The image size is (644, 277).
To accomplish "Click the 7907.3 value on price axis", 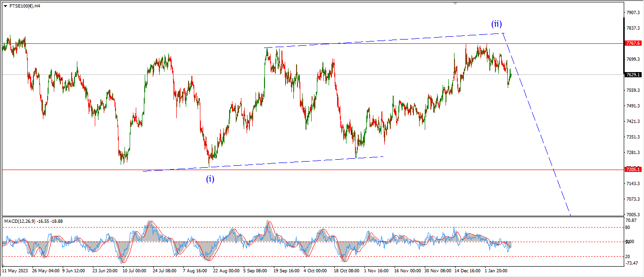I will point(633,13).
